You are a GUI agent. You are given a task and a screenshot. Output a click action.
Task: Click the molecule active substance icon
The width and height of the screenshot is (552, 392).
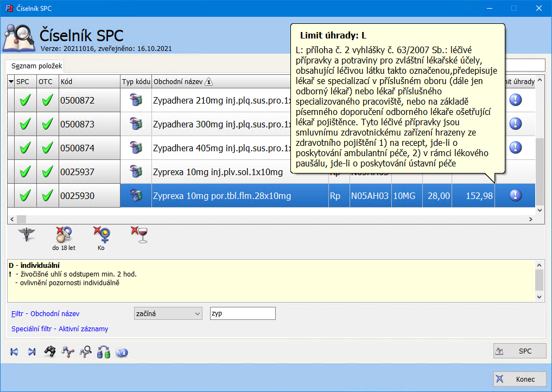point(68,351)
